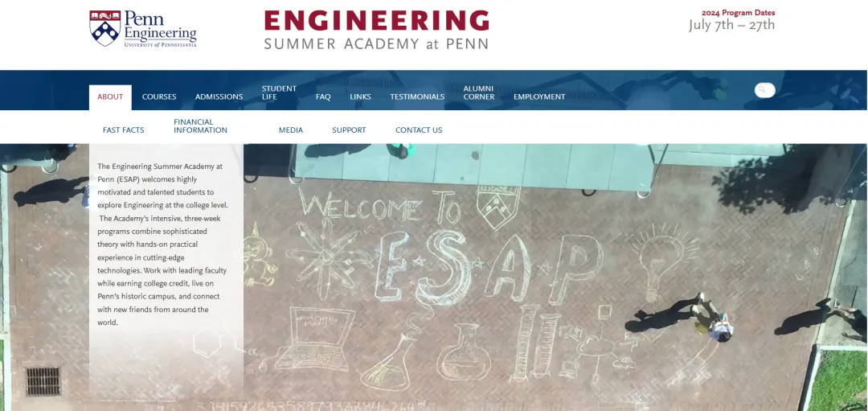Go to Employment page
868x411 pixels.
tap(539, 97)
